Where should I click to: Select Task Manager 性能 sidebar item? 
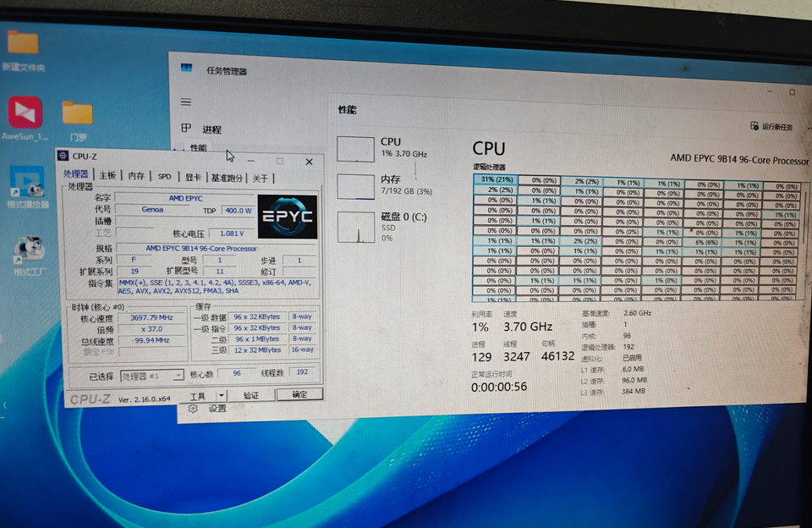pos(198,147)
